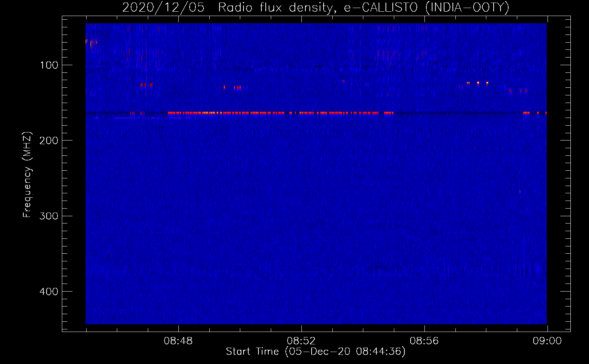Click the 300 MHz frequency tick label
Screen dimensions: 589x364
[x=49, y=216]
